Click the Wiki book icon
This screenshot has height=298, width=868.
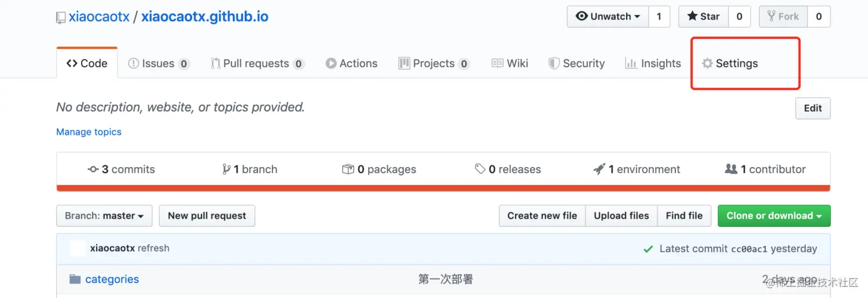(497, 64)
